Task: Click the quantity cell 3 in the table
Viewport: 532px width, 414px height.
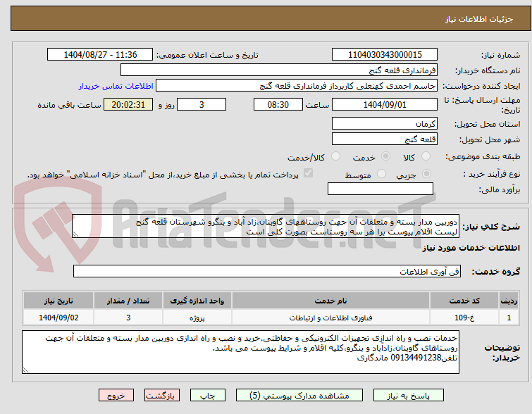Action: click(x=128, y=318)
